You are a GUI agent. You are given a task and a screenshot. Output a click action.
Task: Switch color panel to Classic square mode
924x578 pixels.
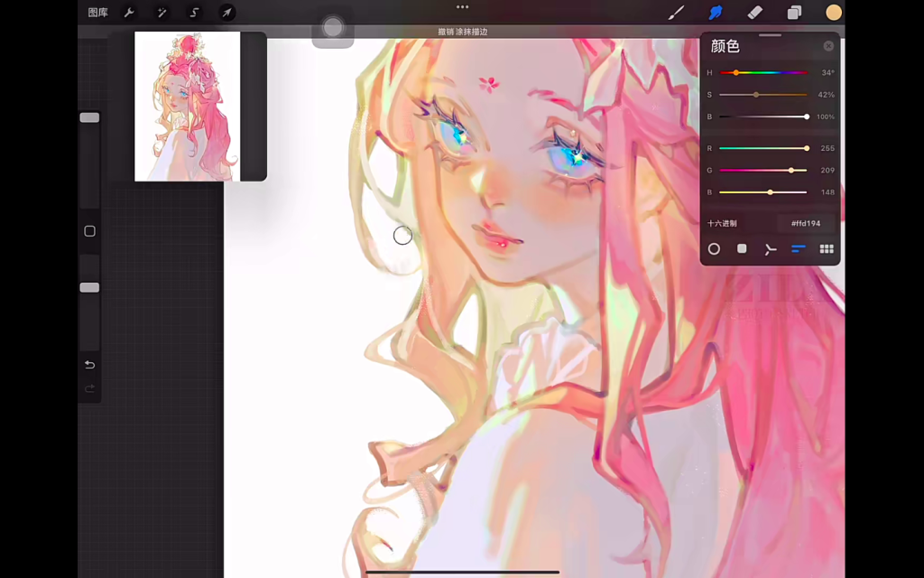pyautogui.click(x=742, y=248)
